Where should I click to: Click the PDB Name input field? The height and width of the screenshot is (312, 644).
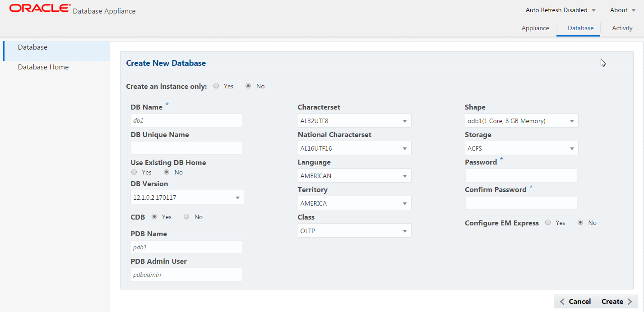click(x=187, y=247)
